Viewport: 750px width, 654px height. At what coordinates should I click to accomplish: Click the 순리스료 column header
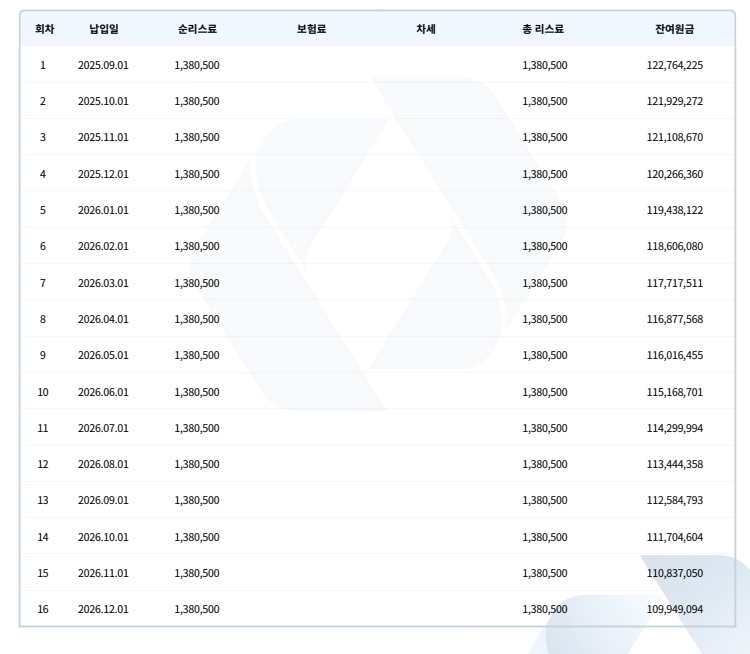(x=197, y=29)
